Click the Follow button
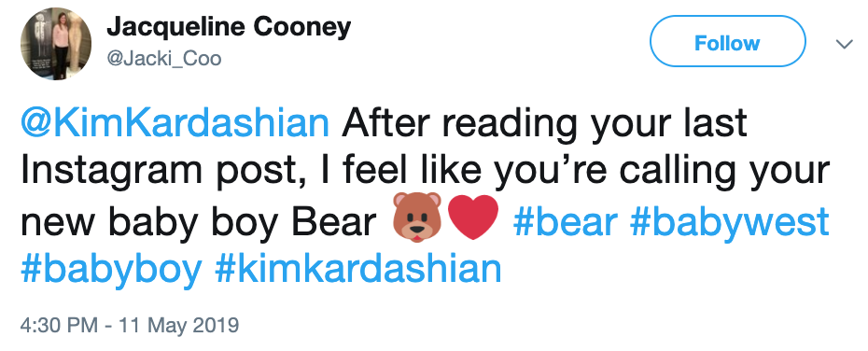This screenshot has width=868, height=351. [x=727, y=41]
